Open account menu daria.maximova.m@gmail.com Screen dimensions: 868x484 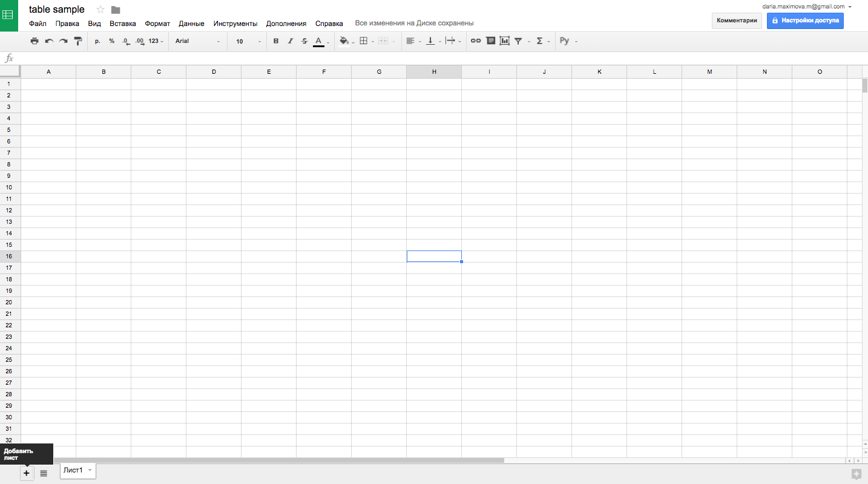click(807, 6)
